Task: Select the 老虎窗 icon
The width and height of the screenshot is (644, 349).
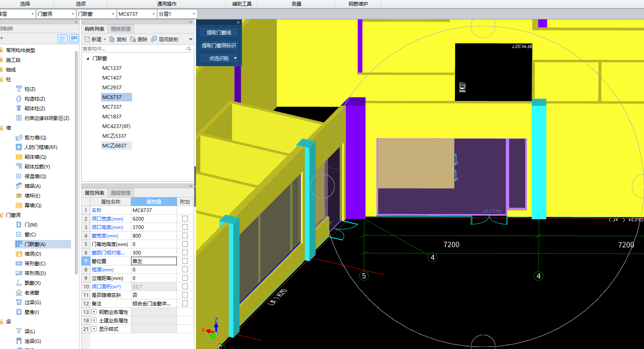Action: click(x=19, y=292)
